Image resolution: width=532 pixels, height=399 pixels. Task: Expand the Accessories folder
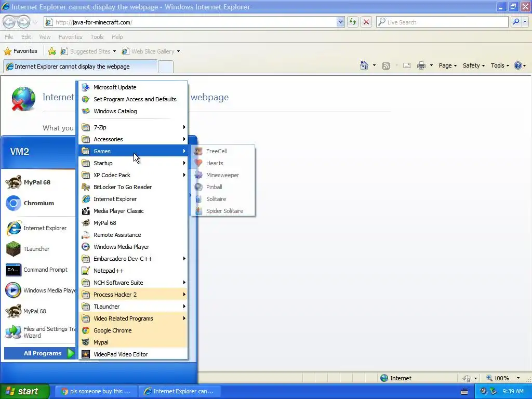tap(133, 139)
